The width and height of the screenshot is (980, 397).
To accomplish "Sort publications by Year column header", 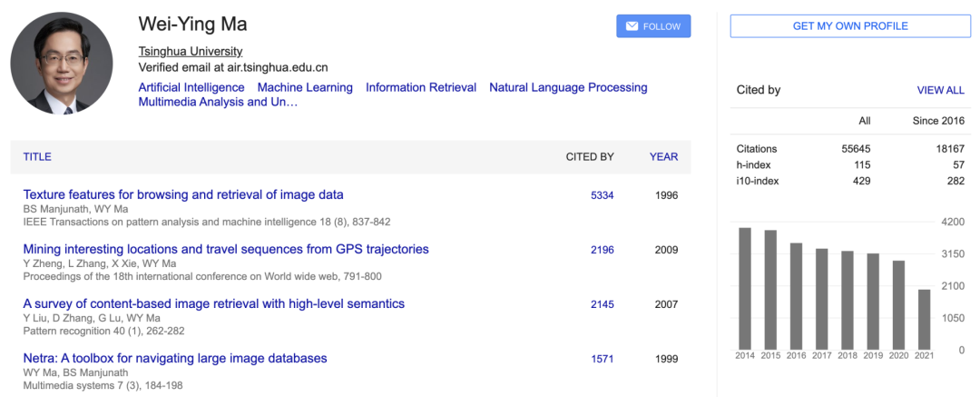I will pyautogui.click(x=663, y=156).
